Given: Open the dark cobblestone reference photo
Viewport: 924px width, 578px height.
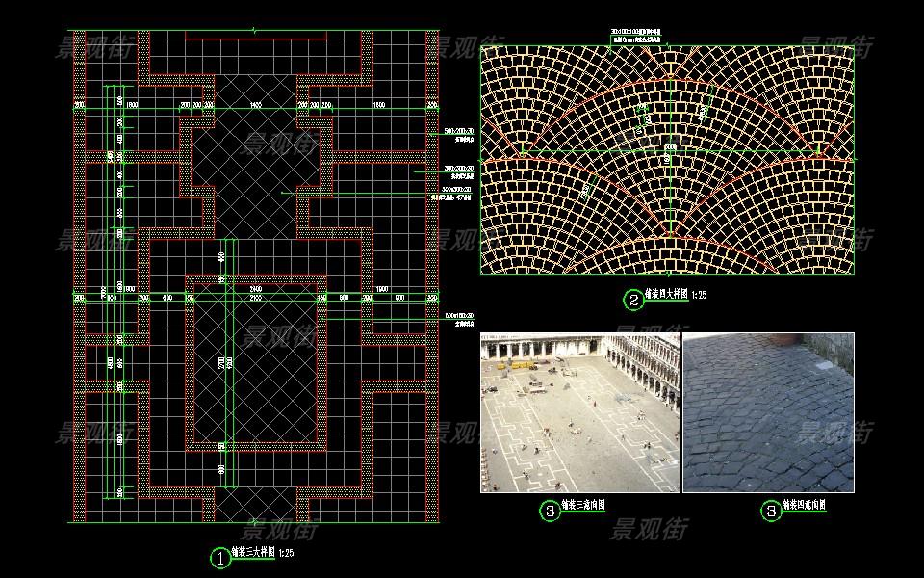Looking at the screenshot, I should pyautogui.click(x=768, y=413).
